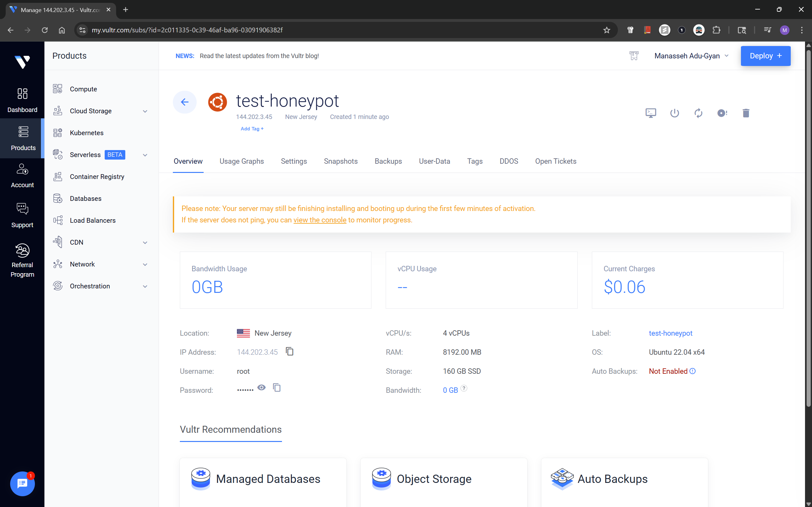Image resolution: width=812 pixels, height=507 pixels.
Task: Open the browser extensions puzzle icon
Action: 716,30
